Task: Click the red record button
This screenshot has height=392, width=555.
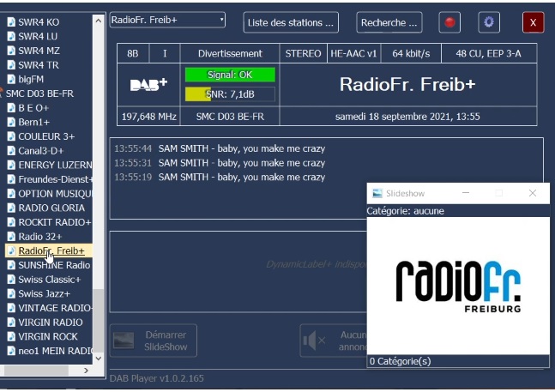Action: click(449, 22)
